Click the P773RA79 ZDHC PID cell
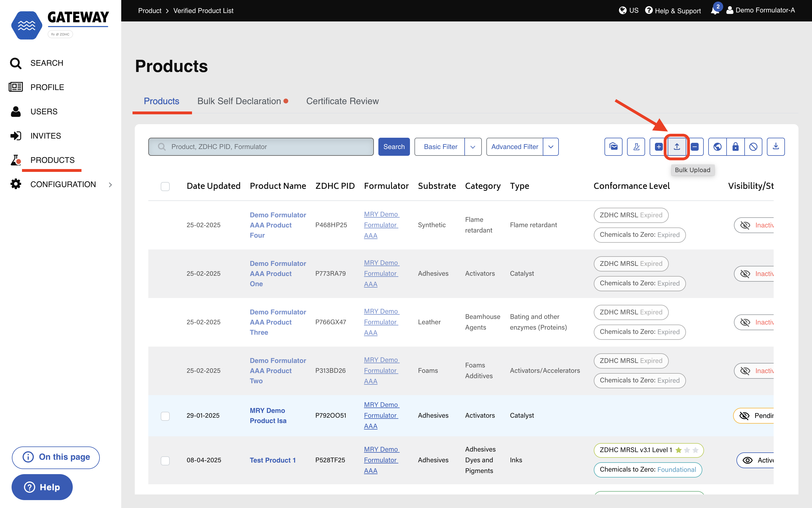The height and width of the screenshot is (508, 812). tap(330, 273)
